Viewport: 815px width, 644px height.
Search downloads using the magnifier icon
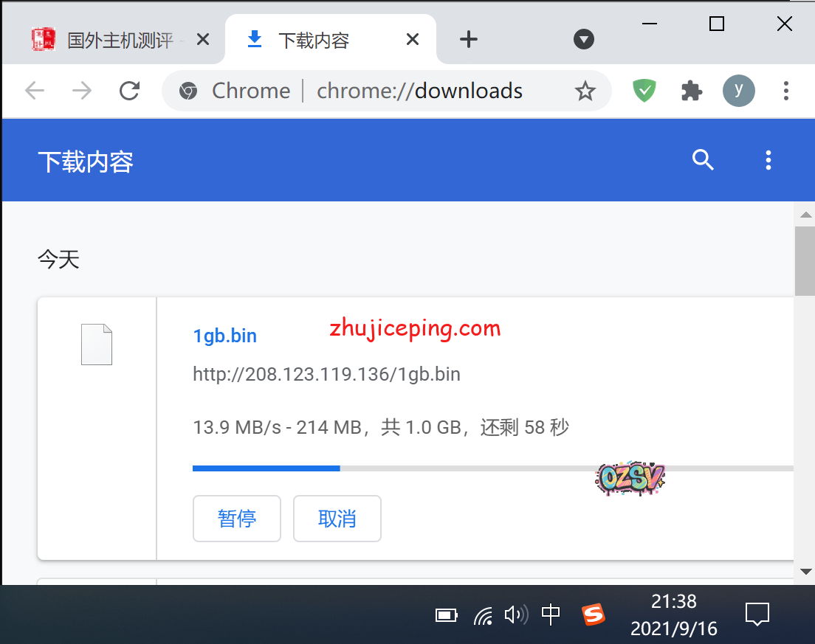click(x=703, y=160)
